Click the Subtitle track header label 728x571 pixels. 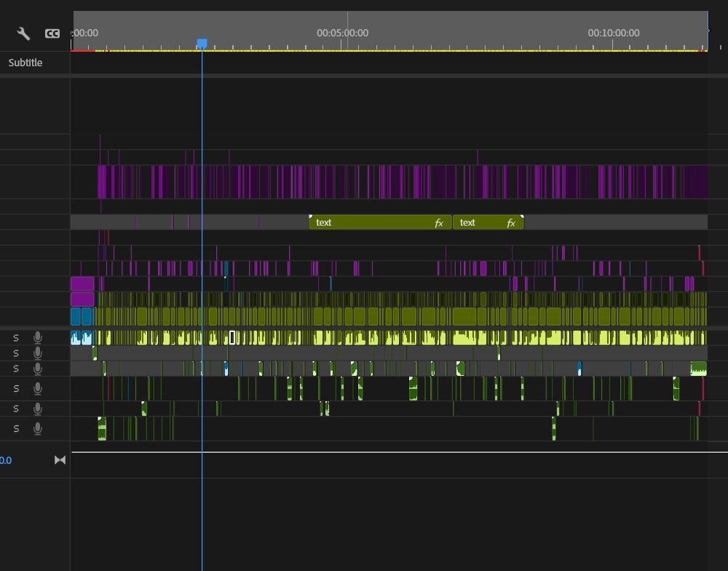(25, 63)
